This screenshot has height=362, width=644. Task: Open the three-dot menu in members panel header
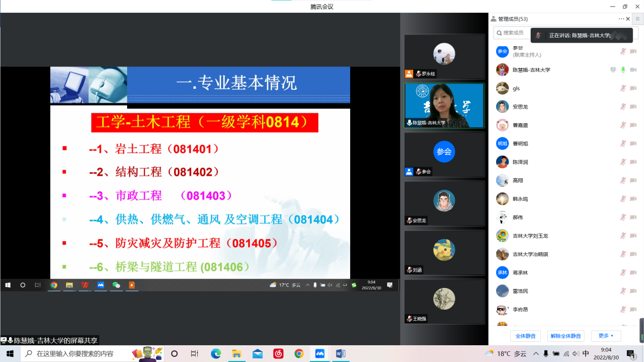[621, 19]
